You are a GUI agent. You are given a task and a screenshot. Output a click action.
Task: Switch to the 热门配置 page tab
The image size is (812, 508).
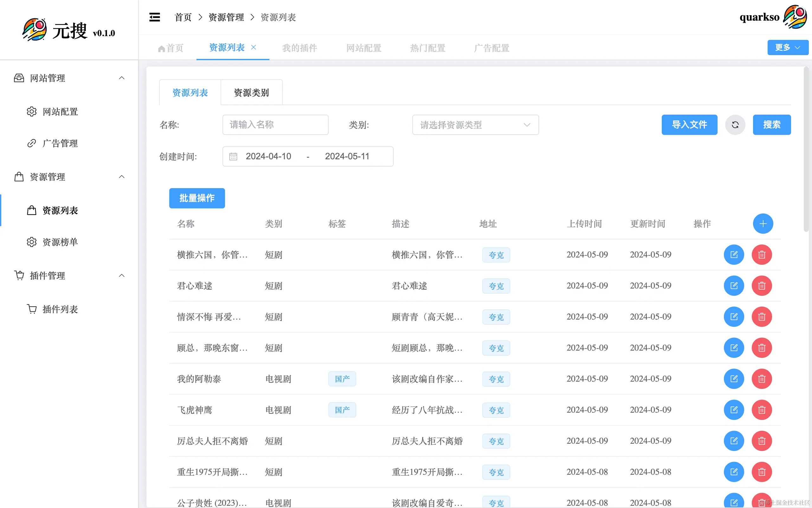(x=427, y=48)
